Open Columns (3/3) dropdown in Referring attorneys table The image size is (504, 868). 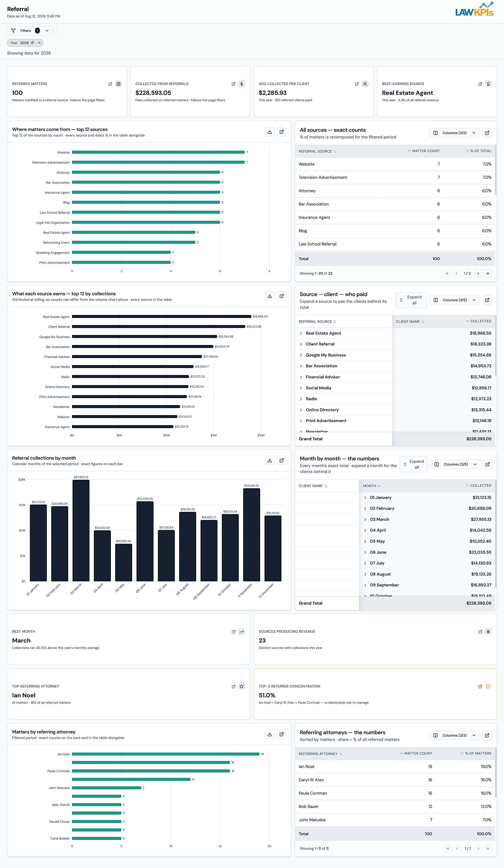pos(454,735)
